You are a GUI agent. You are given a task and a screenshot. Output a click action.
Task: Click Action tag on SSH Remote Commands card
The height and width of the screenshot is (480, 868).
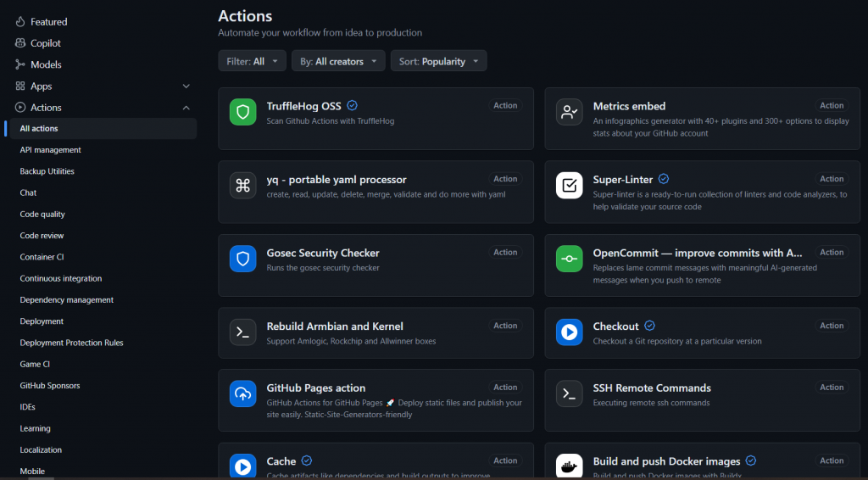coord(832,387)
